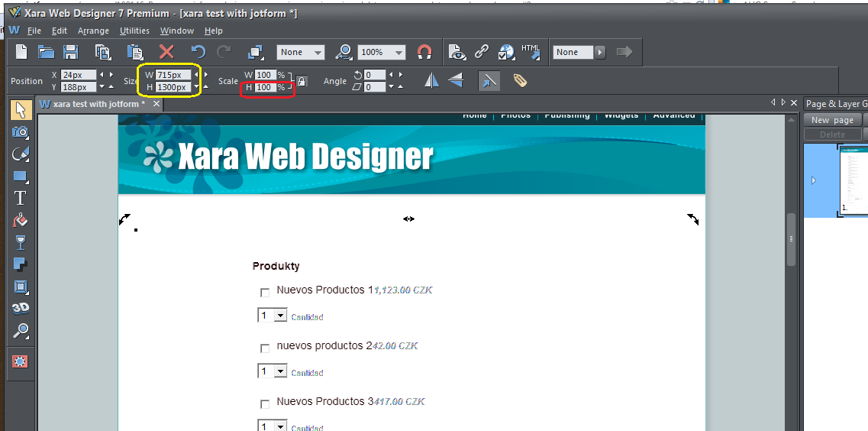
Task: Flip object horizontally icon
Action: click(x=432, y=81)
